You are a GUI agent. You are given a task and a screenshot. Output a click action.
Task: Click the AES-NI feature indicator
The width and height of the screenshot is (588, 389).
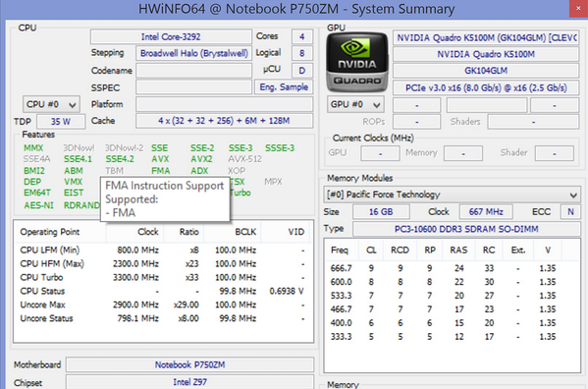click(x=38, y=205)
